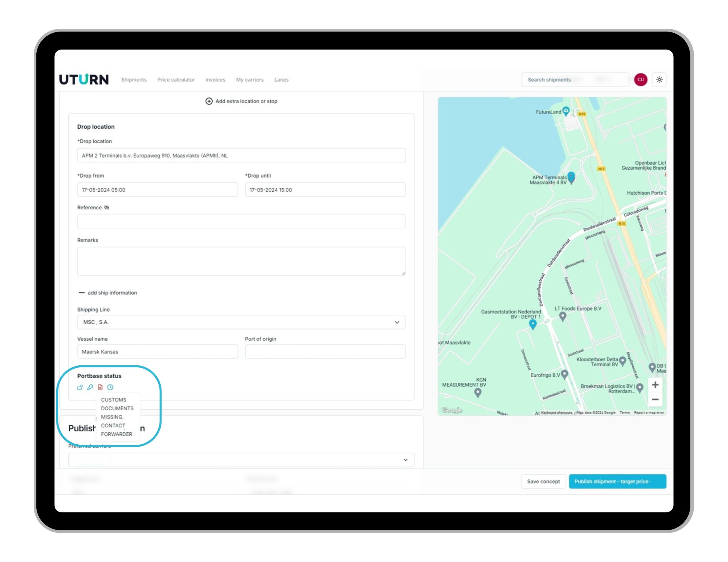Click the Portbase unlocked padlock icon
Image resolution: width=728 pixels, height=562 pixels.
(x=80, y=387)
